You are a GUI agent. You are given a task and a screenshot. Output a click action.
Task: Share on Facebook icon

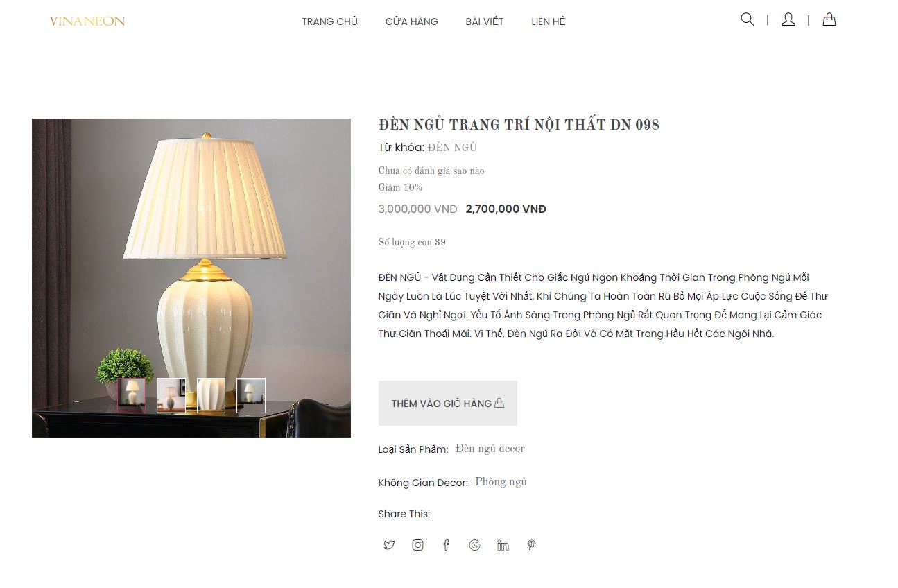tap(446, 545)
